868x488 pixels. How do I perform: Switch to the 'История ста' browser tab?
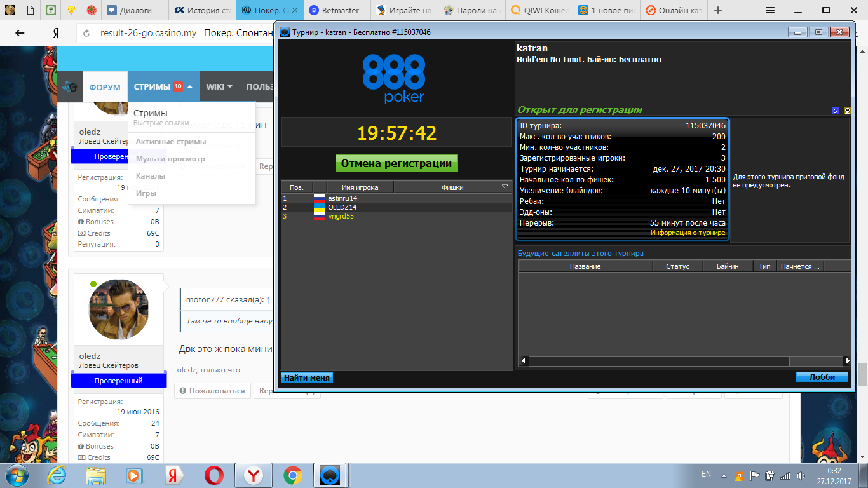click(203, 10)
